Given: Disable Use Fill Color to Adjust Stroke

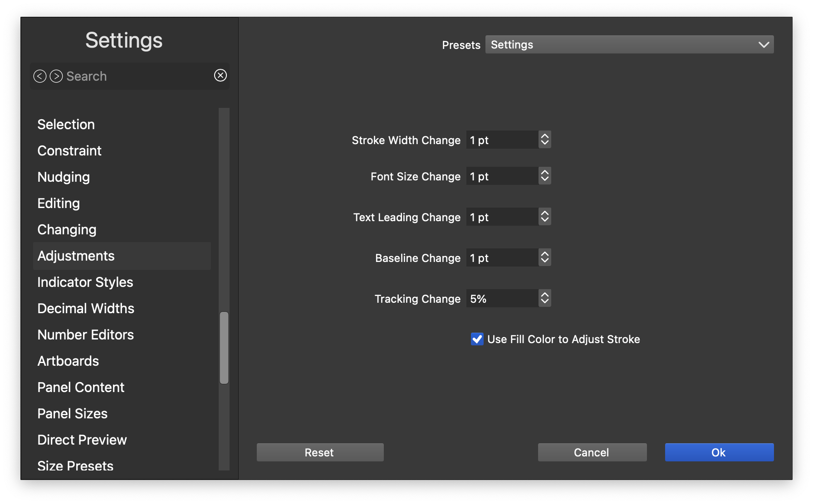Looking at the screenshot, I should [x=477, y=339].
